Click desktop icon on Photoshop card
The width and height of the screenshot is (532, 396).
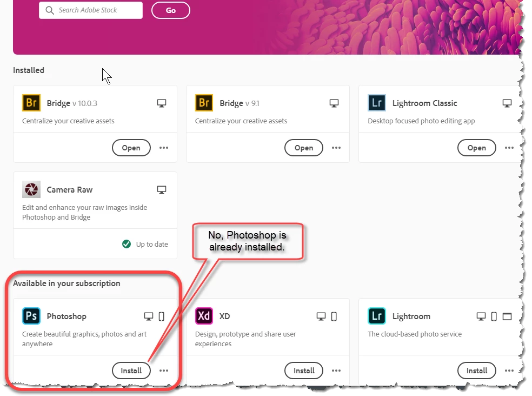coord(149,316)
